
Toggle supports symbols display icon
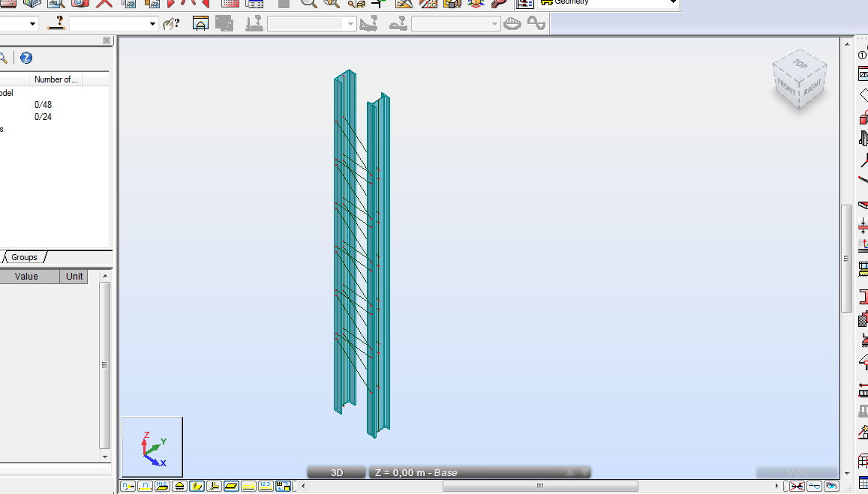(x=179, y=487)
